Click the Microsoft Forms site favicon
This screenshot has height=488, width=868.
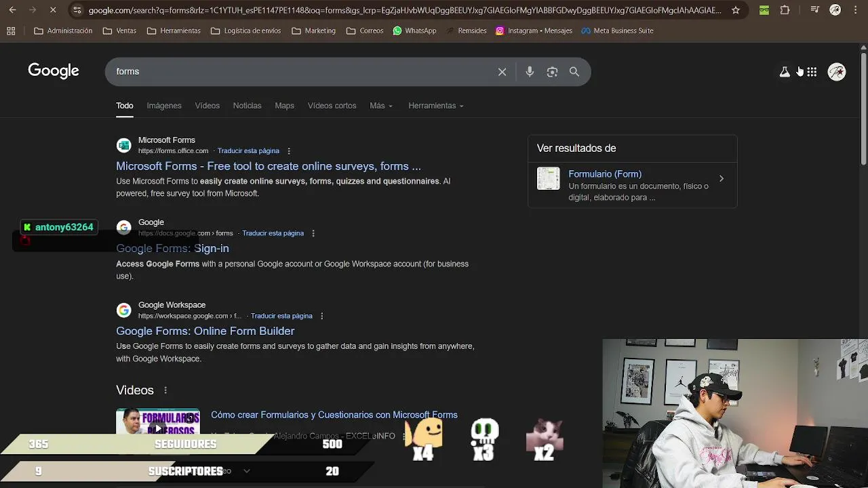pyautogui.click(x=123, y=146)
